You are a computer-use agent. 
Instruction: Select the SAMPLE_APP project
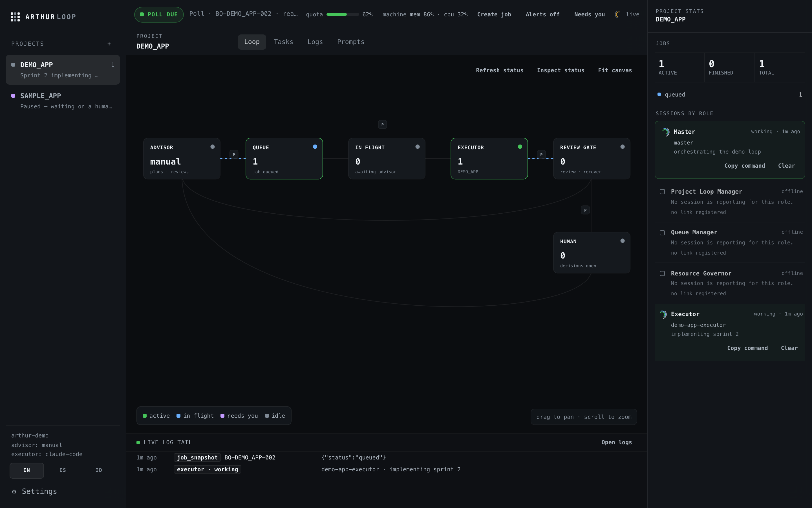[63, 101]
